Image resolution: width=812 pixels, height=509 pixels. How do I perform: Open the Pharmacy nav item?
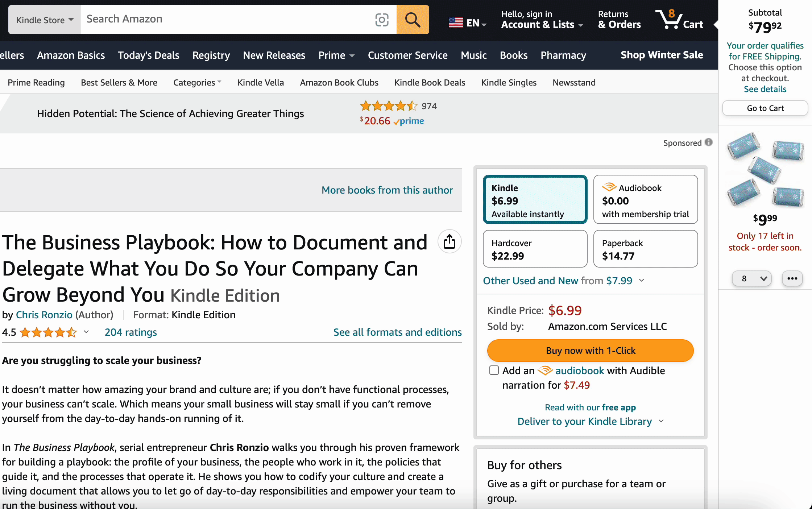[x=563, y=55]
